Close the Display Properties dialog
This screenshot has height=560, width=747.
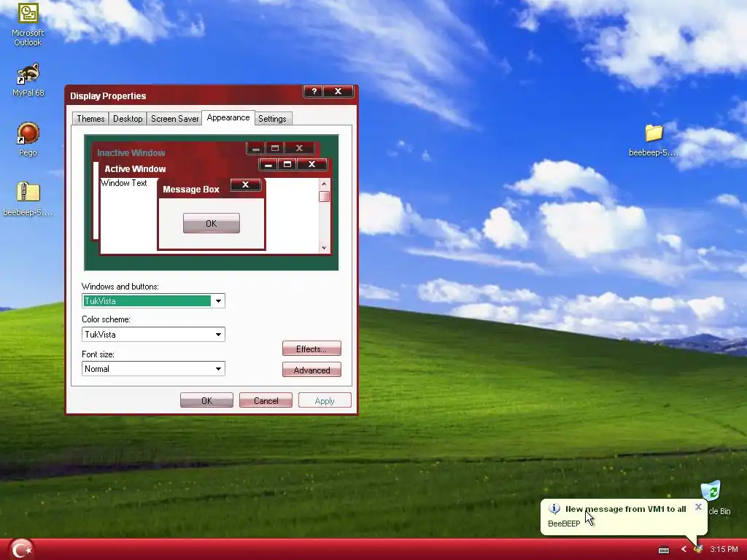click(x=338, y=91)
